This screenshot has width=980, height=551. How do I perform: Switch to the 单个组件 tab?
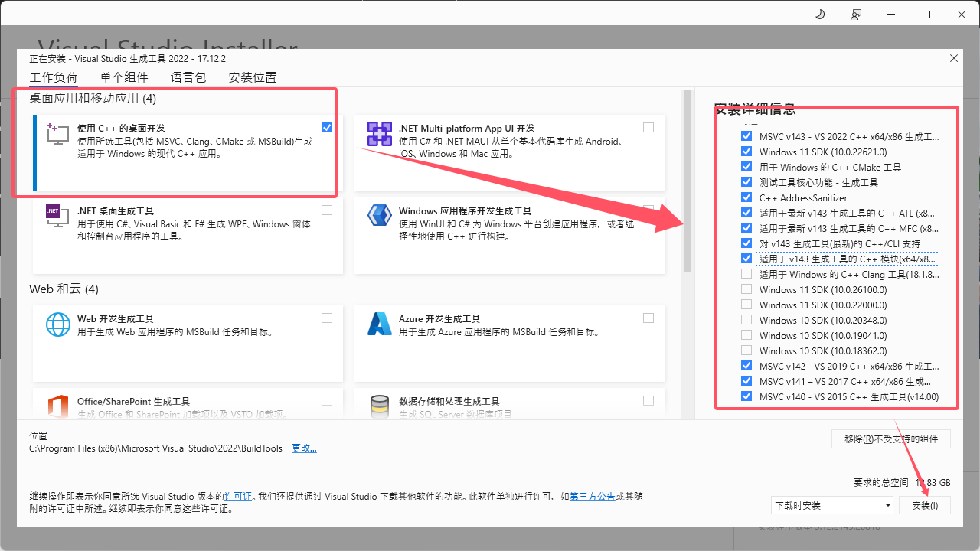coord(124,77)
